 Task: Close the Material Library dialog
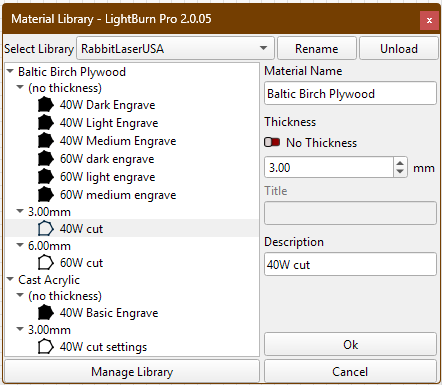coord(429,20)
